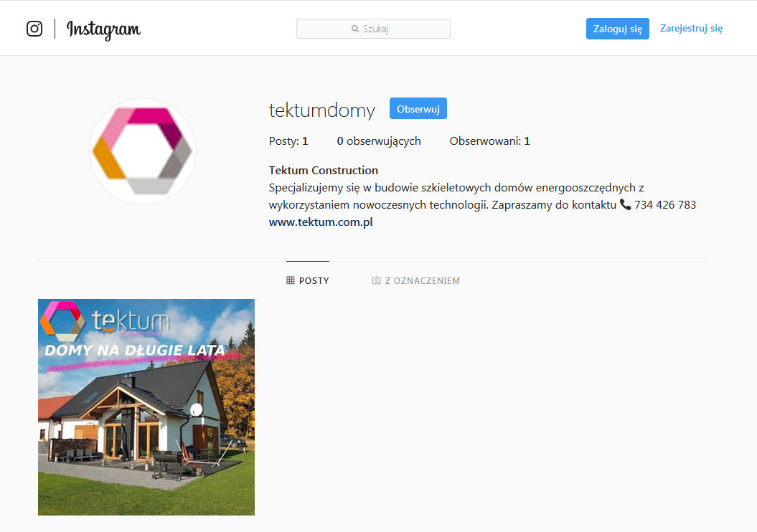Image resolution: width=757 pixels, height=532 pixels.
Task: Open the tektumdomy hexagon profile picture
Action: [x=143, y=151]
